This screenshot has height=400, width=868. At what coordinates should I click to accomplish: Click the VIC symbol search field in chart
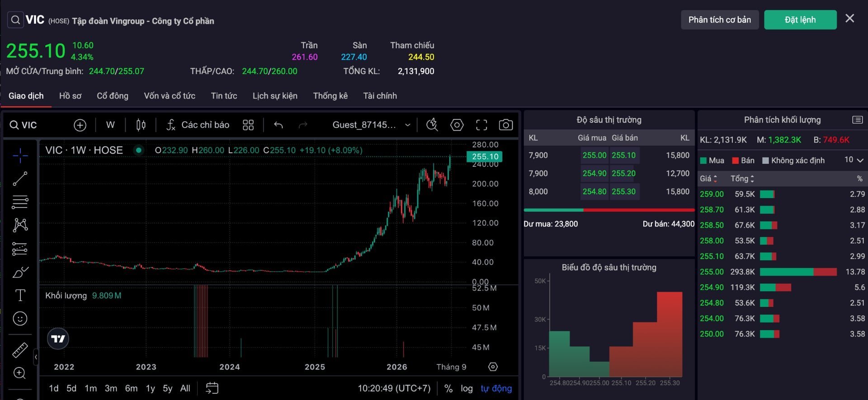(x=24, y=125)
